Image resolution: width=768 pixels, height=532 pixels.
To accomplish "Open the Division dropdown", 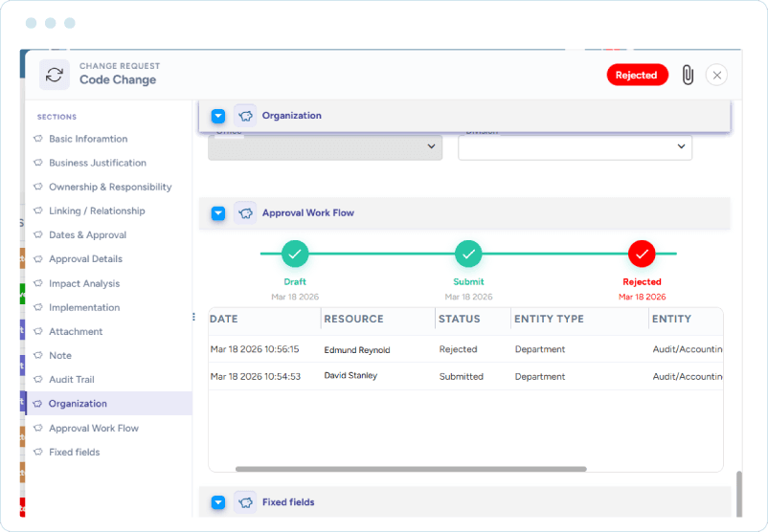I will pos(575,147).
